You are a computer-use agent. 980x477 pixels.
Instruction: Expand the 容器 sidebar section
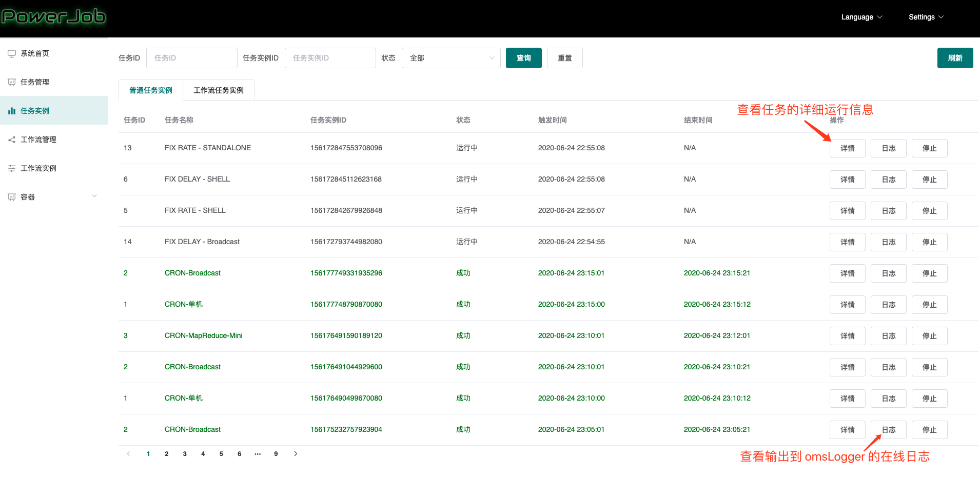94,196
